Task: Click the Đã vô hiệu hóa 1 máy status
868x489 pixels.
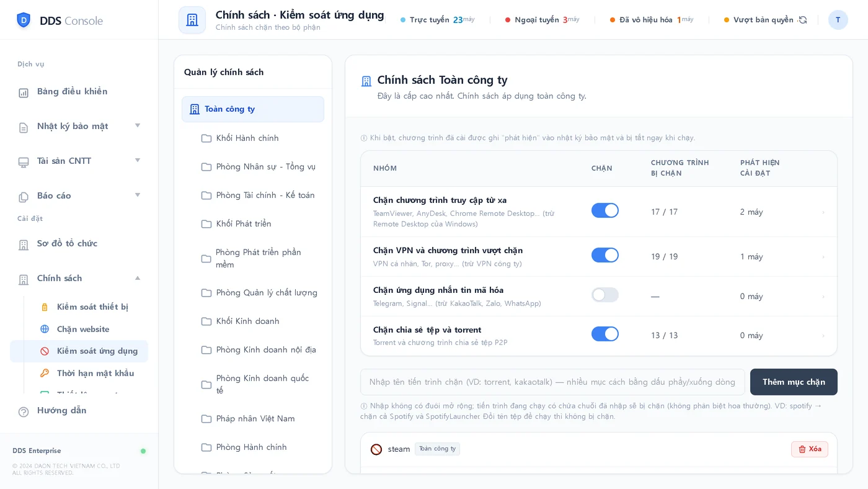Action: [x=652, y=20]
